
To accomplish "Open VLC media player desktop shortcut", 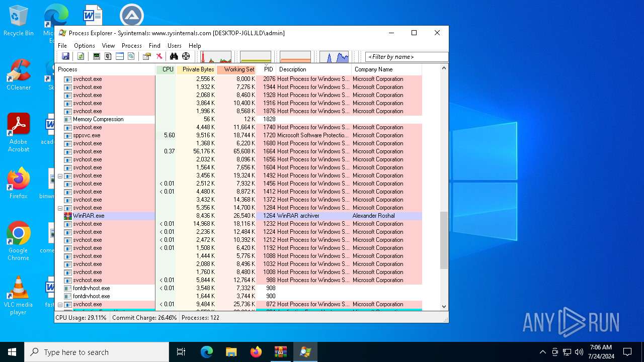I will (18, 295).
